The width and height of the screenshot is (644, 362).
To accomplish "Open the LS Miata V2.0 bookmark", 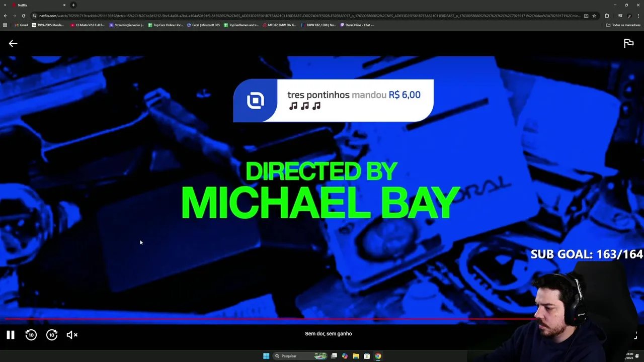I will pyautogui.click(x=88, y=25).
